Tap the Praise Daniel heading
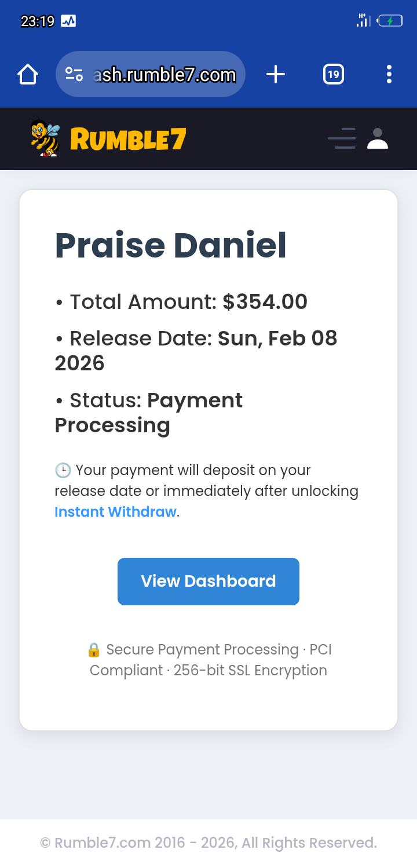Viewport: 417px width, 868px height. pos(171,245)
